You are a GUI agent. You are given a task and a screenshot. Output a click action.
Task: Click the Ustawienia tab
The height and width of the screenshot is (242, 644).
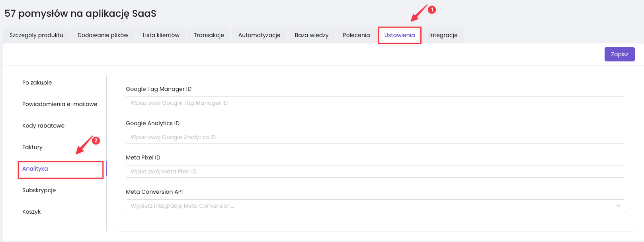point(399,35)
